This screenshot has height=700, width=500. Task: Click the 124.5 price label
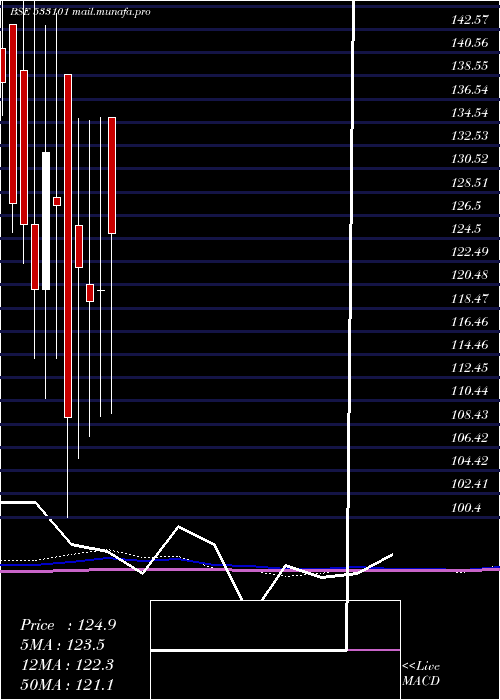(466, 229)
